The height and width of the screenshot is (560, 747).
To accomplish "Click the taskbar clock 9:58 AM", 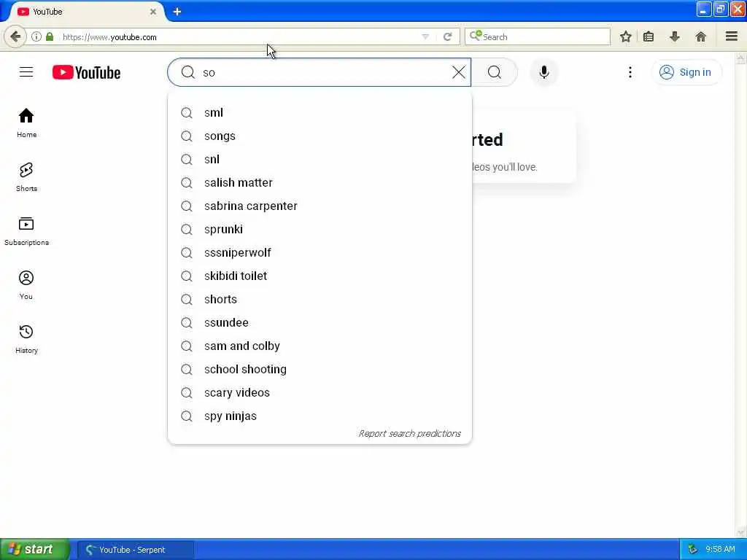I will [x=720, y=550].
